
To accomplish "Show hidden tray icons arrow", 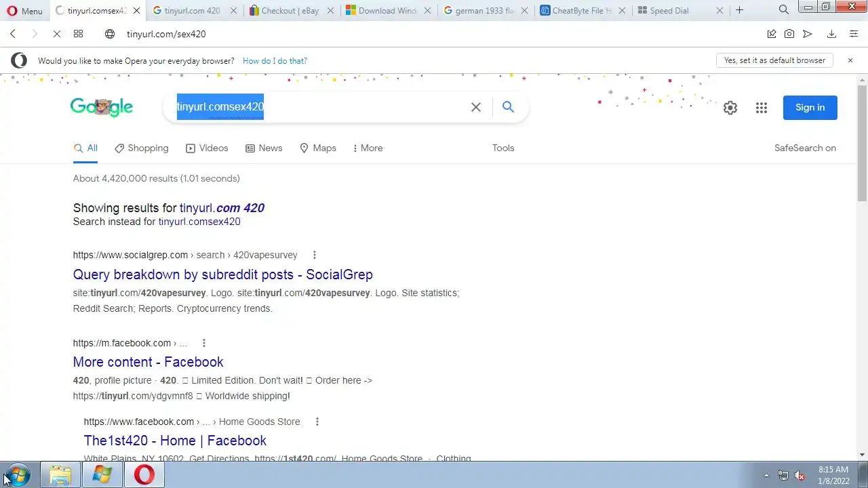I will (x=766, y=475).
